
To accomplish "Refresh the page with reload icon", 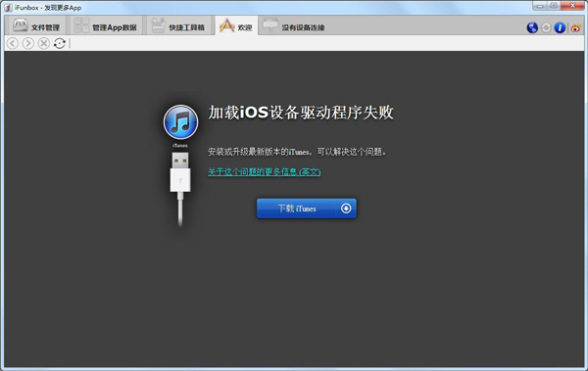I will tap(59, 43).
